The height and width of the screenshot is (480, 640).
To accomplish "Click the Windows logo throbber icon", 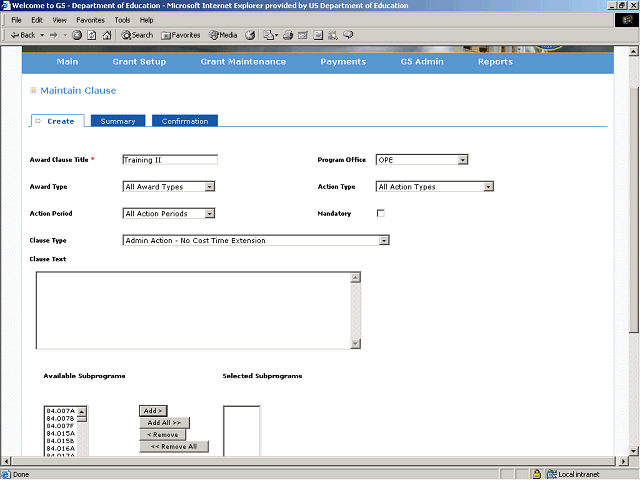I will 627,20.
